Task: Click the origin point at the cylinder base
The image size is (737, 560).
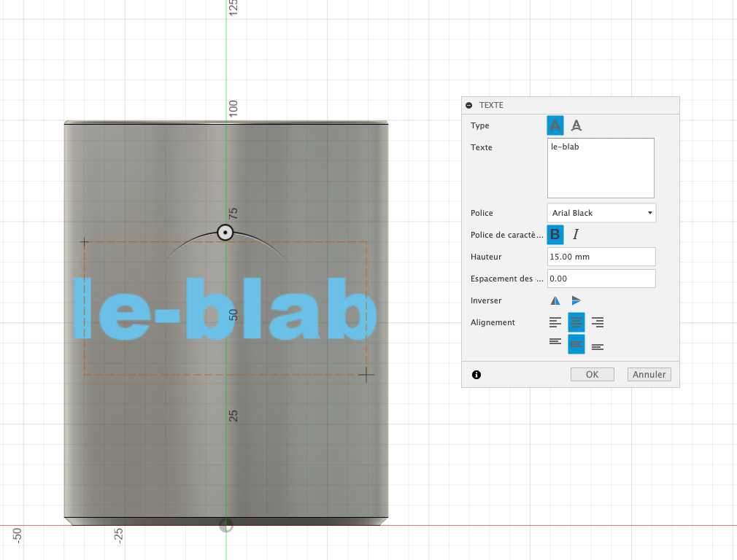Action: tap(226, 525)
